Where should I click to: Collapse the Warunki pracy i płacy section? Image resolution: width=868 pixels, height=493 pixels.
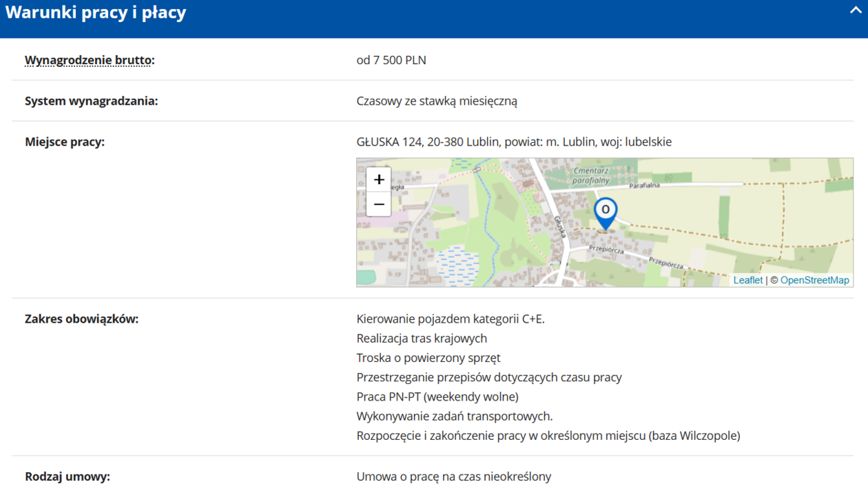(855, 11)
